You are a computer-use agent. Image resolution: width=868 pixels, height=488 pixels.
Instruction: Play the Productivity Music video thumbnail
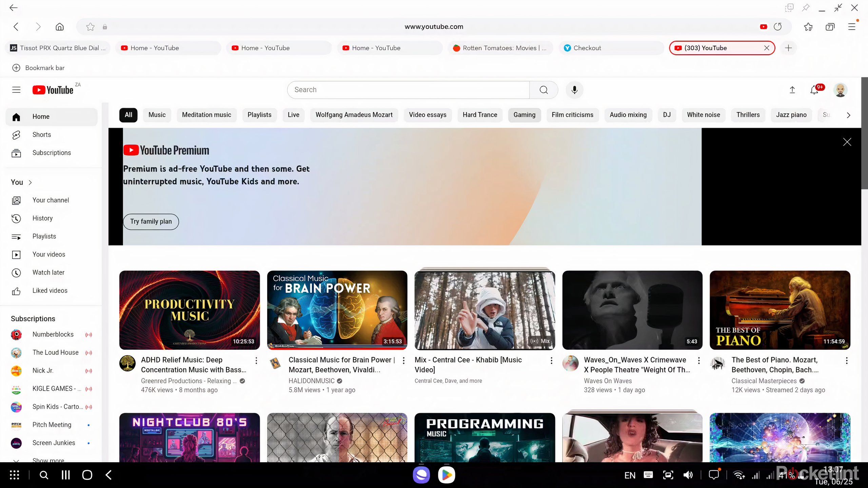tap(190, 310)
